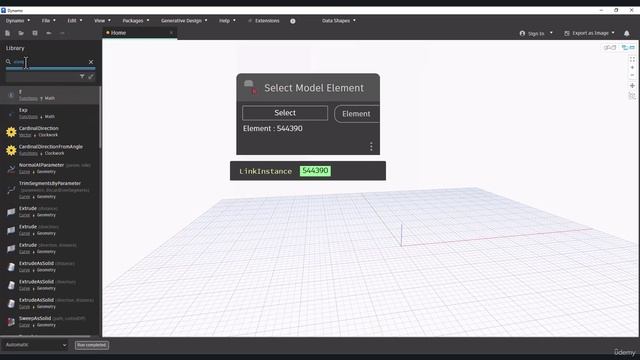The width and height of the screenshot is (640, 360).
Task: Open the Packages menu
Action: pos(136,20)
